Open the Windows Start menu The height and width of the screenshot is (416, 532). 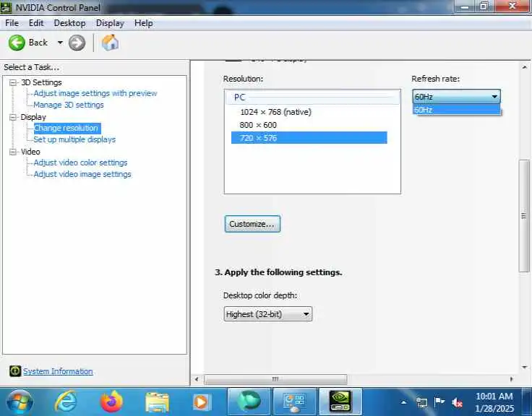click(x=20, y=402)
